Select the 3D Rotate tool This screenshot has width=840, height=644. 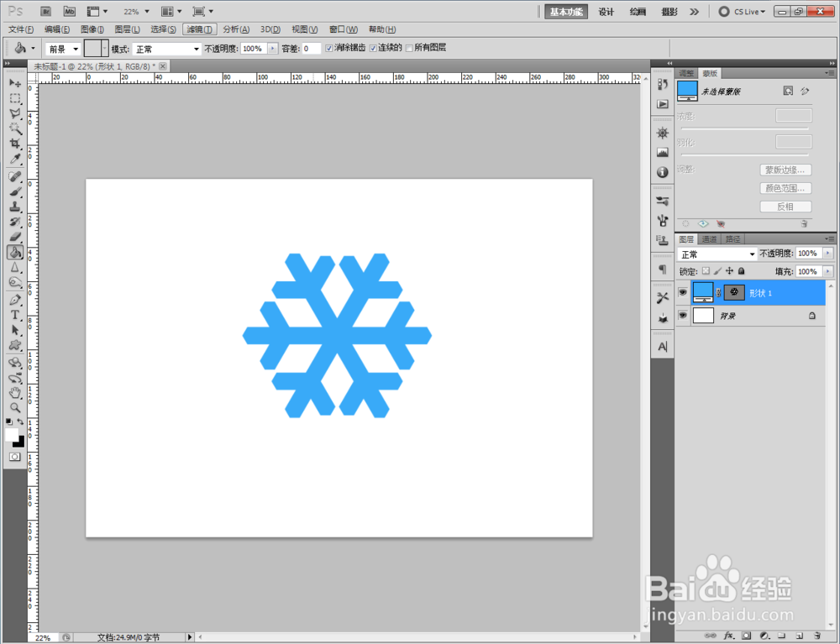15,363
